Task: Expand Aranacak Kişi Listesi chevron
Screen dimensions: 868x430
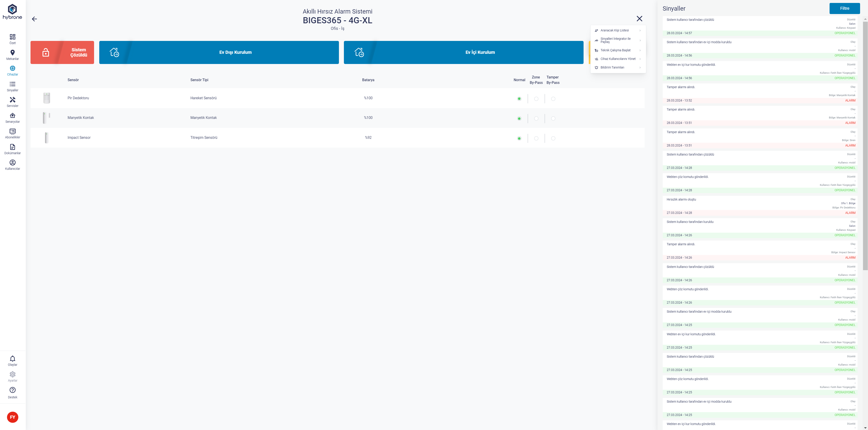Action: coord(640,31)
